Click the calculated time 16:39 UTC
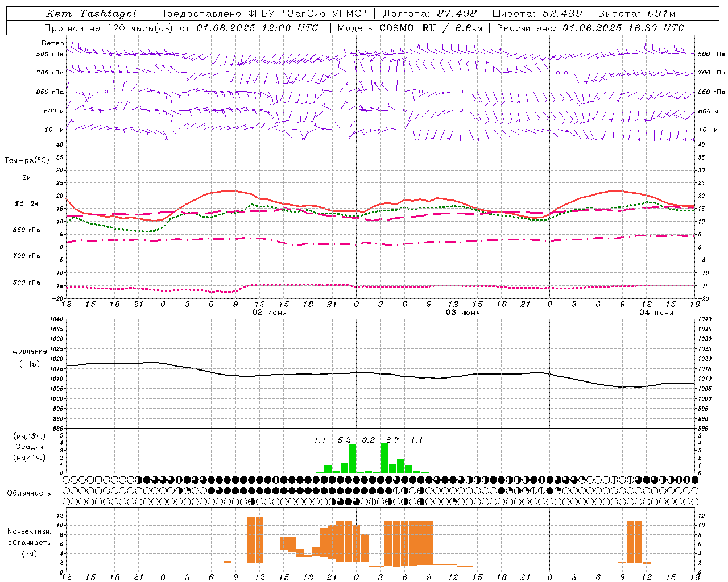This screenshot has width=728, height=582. pyautogui.click(x=656, y=28)
